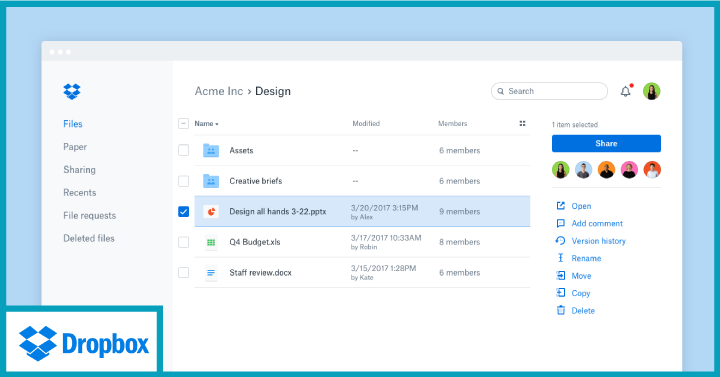Sort by Name column dropdown

pos(206,124)
